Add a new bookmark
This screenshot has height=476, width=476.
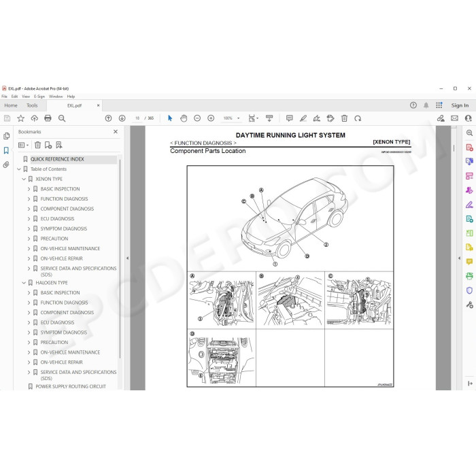point(48,145)
